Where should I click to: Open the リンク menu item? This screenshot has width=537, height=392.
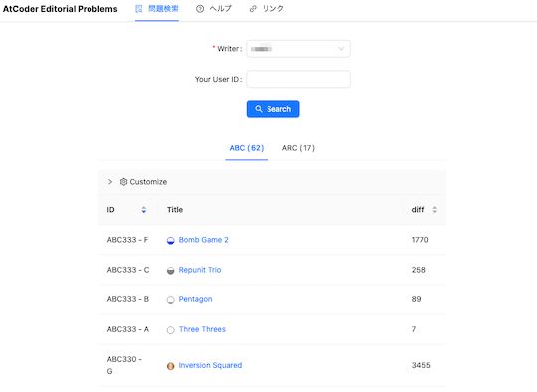tap(267, 9)
